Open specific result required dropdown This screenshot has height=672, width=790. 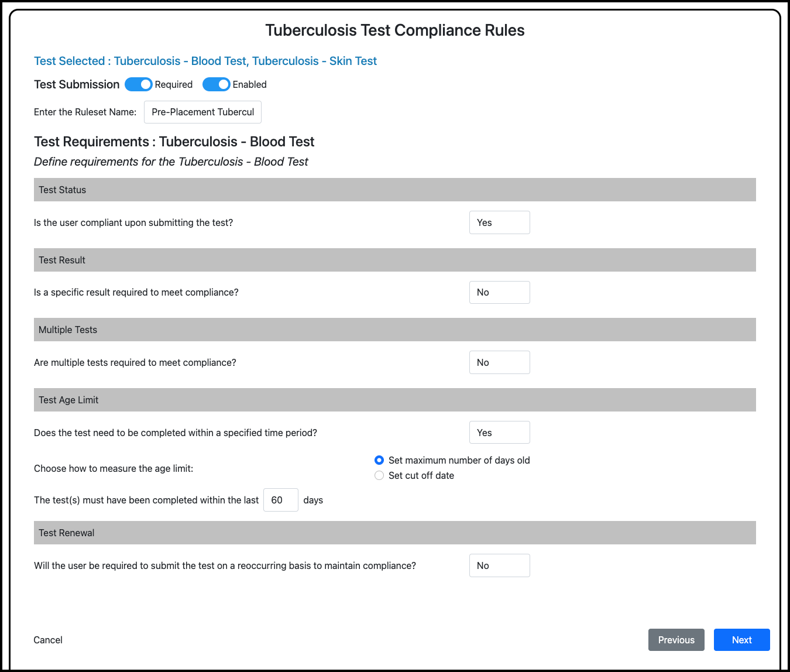(x=499, y=292)
